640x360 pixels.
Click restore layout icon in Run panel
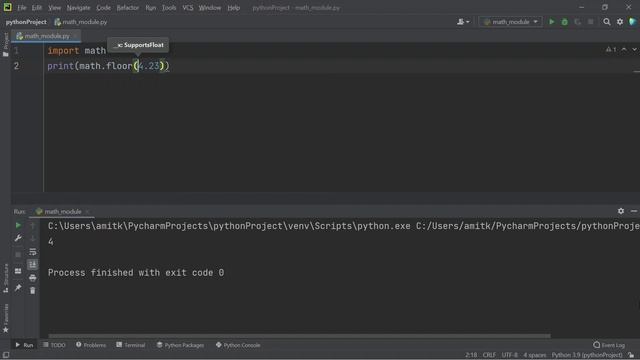(x=18, y=271)
